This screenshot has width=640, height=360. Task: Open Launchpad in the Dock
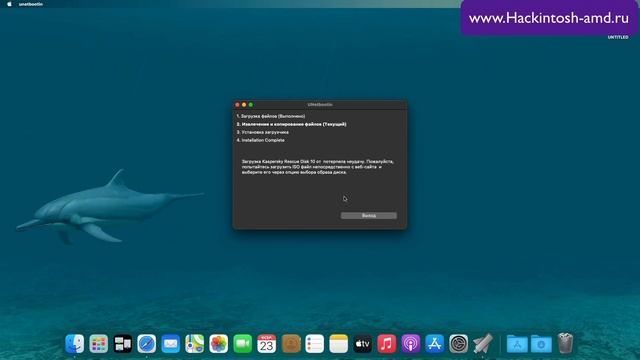pos(99,344)
